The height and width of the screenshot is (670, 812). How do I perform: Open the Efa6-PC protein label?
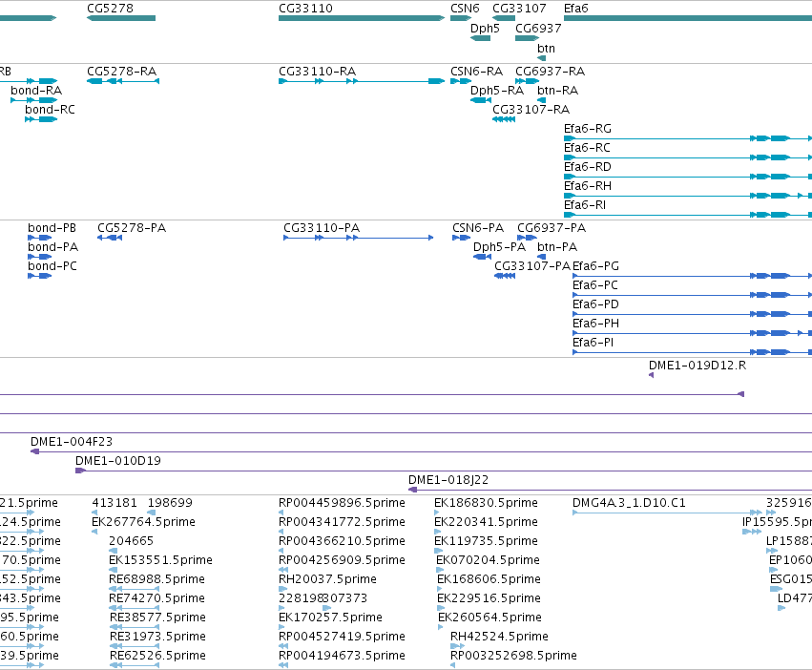click(595, 285)
